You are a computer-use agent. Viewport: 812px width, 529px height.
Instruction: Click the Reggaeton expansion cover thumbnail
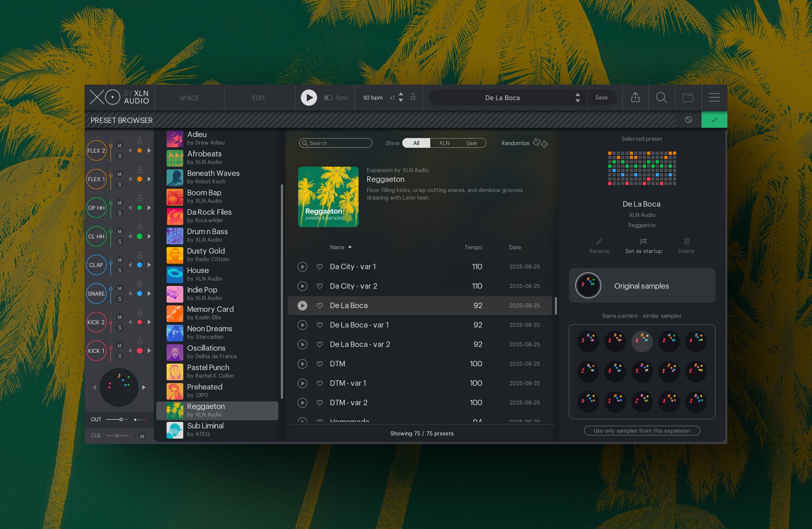[328, 197]
